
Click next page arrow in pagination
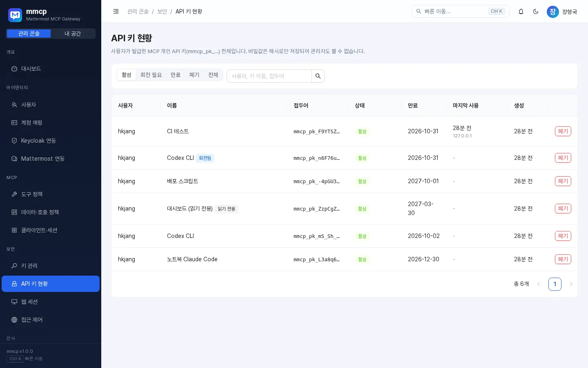tap(571, 284)
